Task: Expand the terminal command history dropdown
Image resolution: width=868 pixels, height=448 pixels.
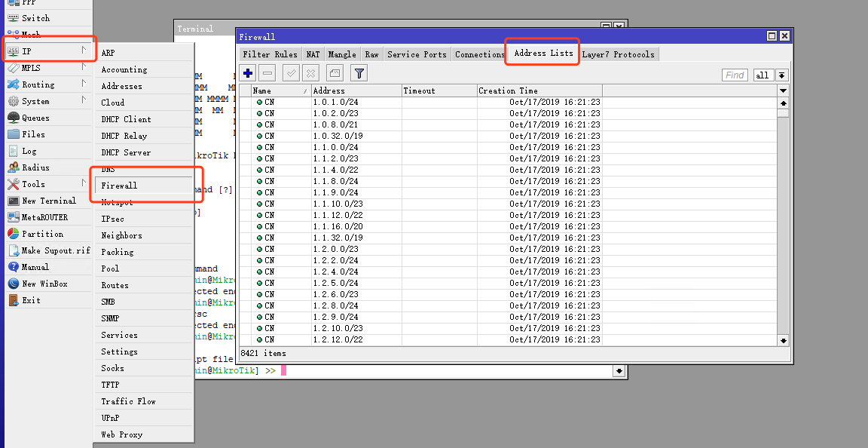Action: click(619, 371)
